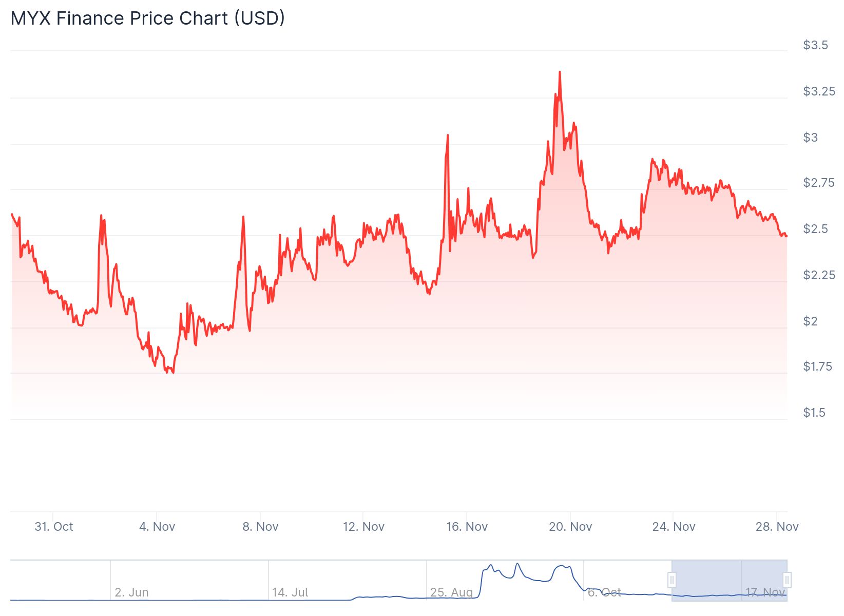Click the 2. Jun navigator label
The image size is (844, 616).
131,592
